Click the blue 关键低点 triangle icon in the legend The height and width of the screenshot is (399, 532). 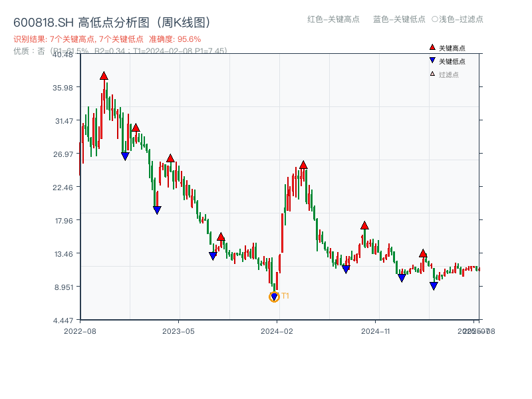[x=431, y=59]
